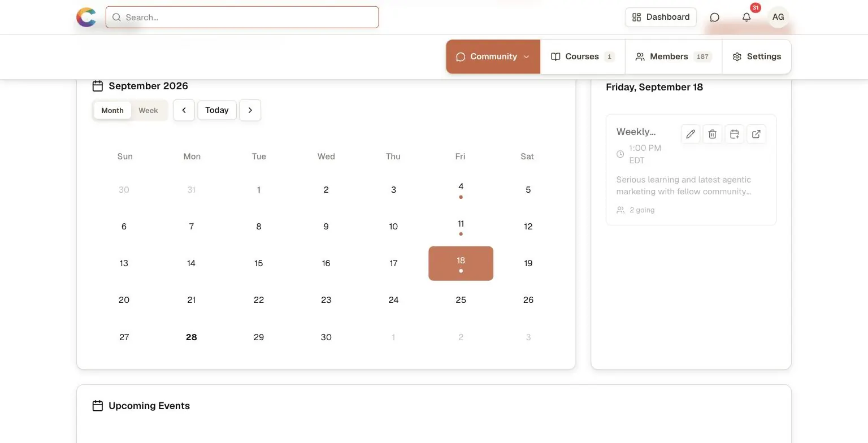Select highlighted date September 18
Image resolution: width=868 pixels, height=443 pixels.
pos(461,263)
